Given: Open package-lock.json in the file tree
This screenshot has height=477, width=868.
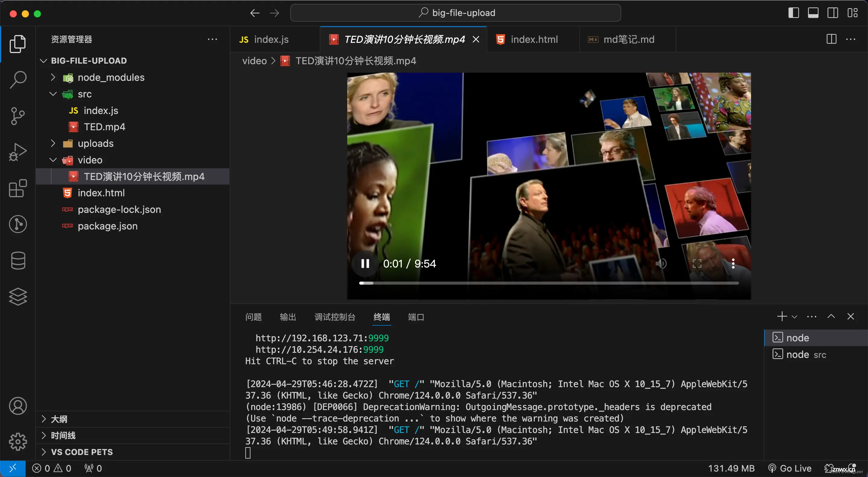Looking at the screenshot, I should coord(133,209).
